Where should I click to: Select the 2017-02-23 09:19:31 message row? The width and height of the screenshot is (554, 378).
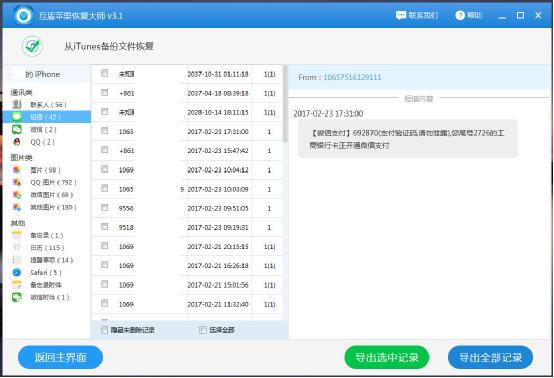188,228
